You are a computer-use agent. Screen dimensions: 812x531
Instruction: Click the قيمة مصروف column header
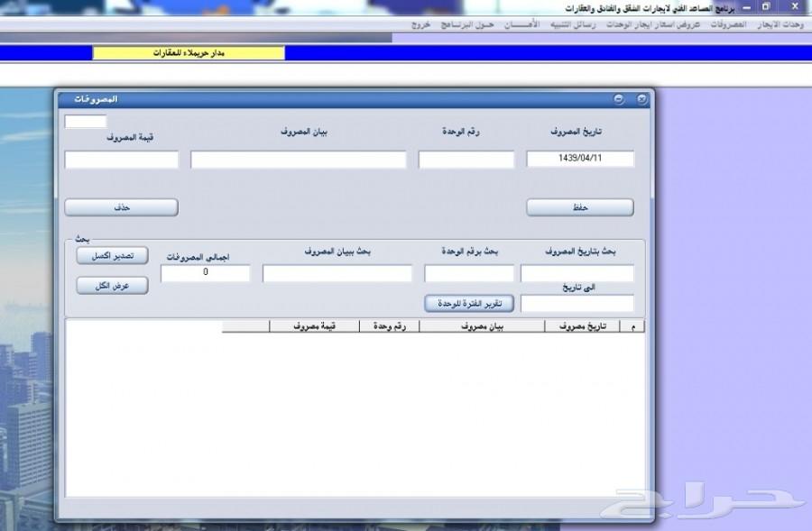(x=314, y=326)
